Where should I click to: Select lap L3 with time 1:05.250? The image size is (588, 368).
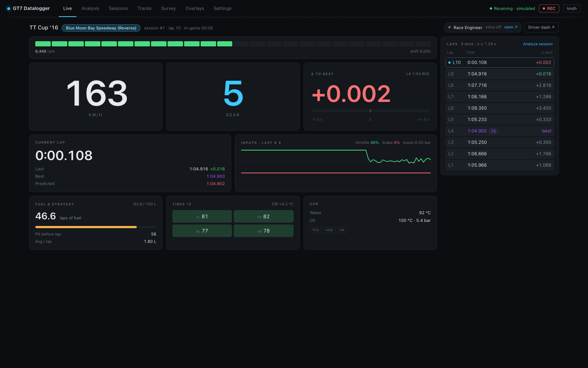(x=500, y=142)
